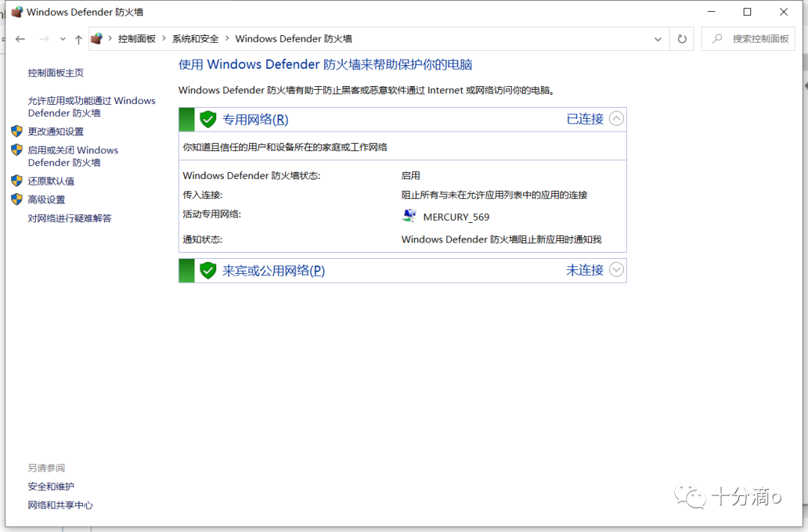Click the 活动专用网络 label
The height and width of the screenshot is (532, 808).
pyautogui.click(x=212, y=214)
